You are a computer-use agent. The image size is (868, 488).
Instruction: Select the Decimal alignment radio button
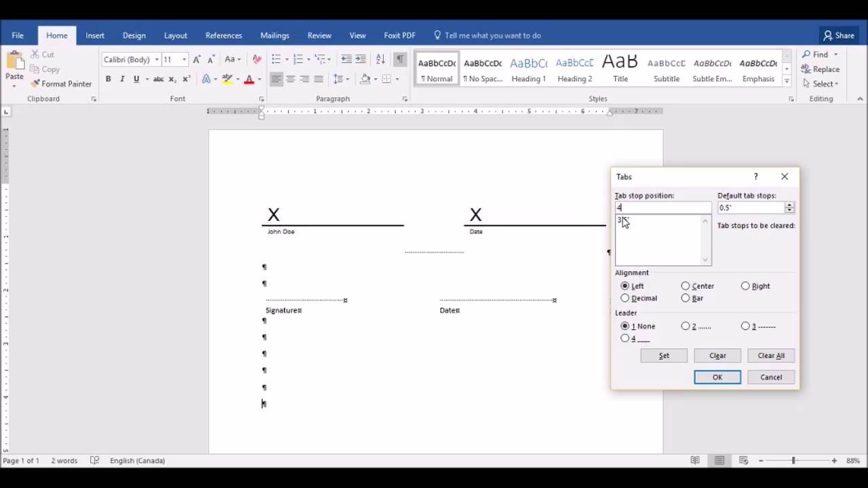tap(625, 298)
